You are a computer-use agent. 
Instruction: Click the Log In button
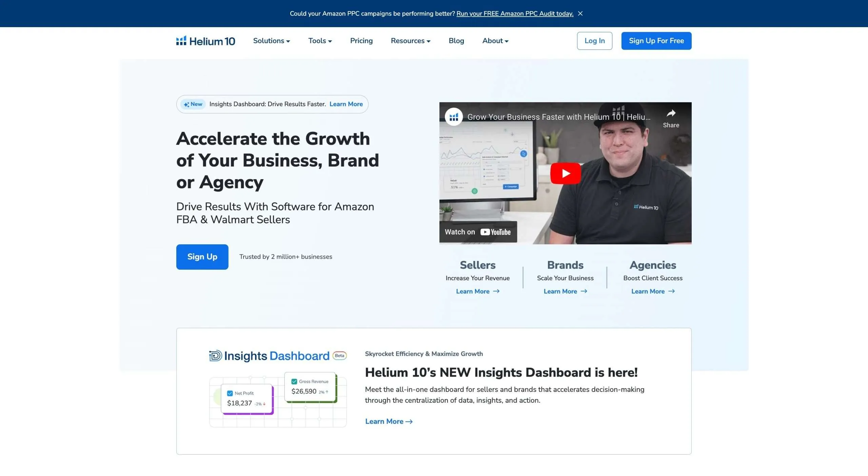click(594, 41)
